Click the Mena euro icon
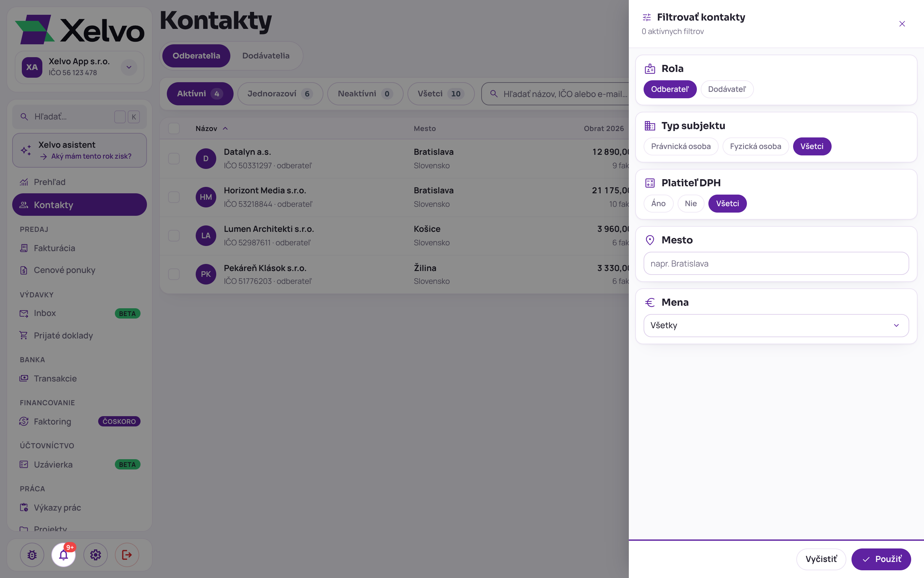Image resolution: width=924 pixels, height=578 pixels. point(649,302)
